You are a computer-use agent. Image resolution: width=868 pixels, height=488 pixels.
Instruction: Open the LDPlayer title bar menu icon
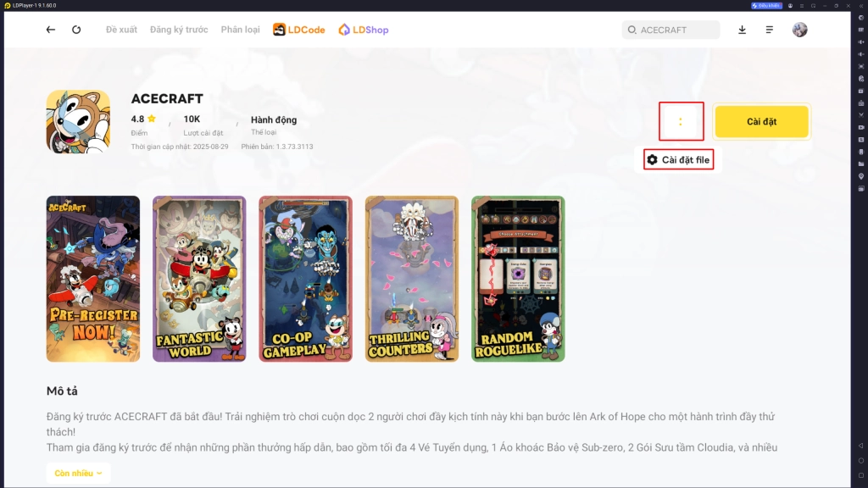pos(802,6)
